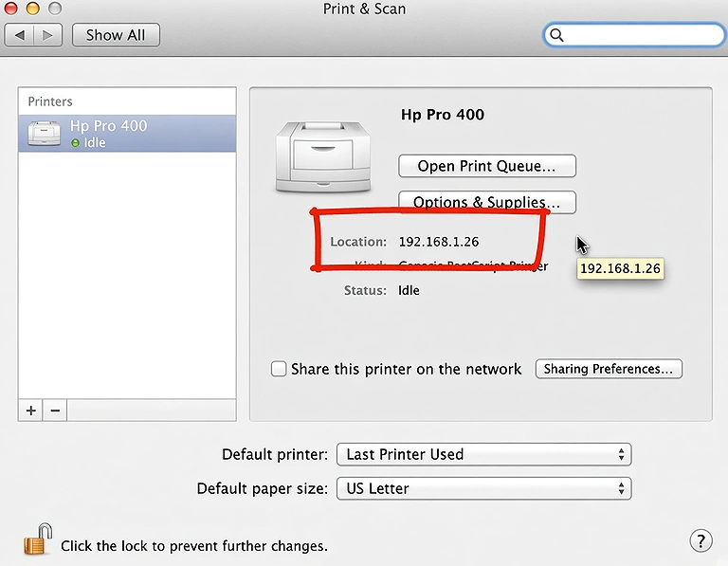Open the Default printer dropdown
This screenshot has height=566, width=728.
click(483, 454)
